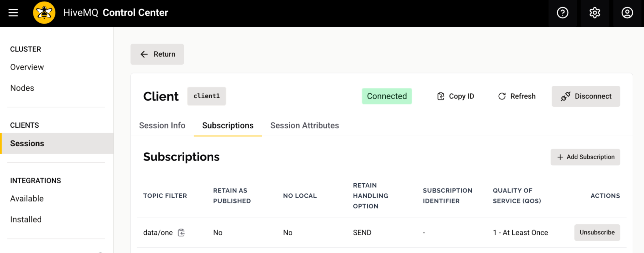This screenshot has height=253, width=644.
Task: Click the ACTIONS column header
Action: click(605, 196)
